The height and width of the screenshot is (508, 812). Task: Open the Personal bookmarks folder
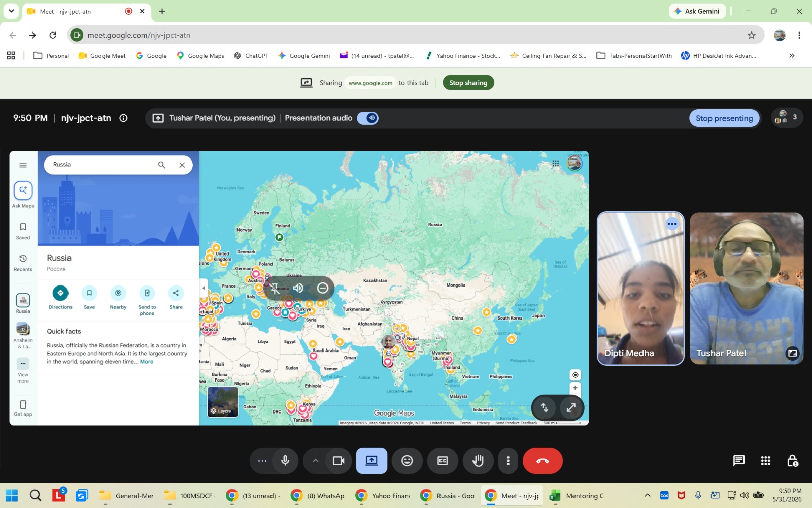(51, 56)
